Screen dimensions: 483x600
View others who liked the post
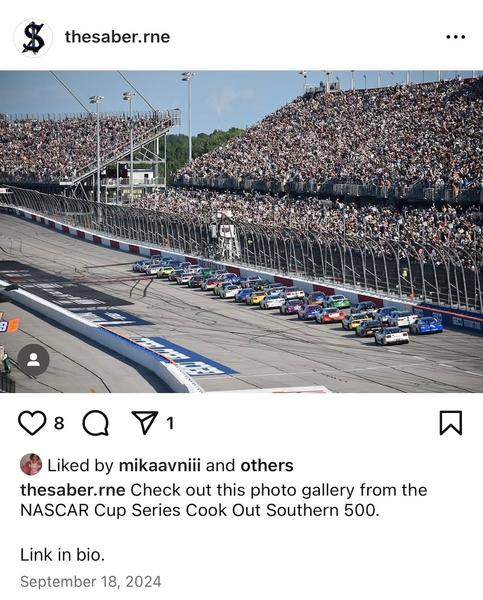coord(267,466)
